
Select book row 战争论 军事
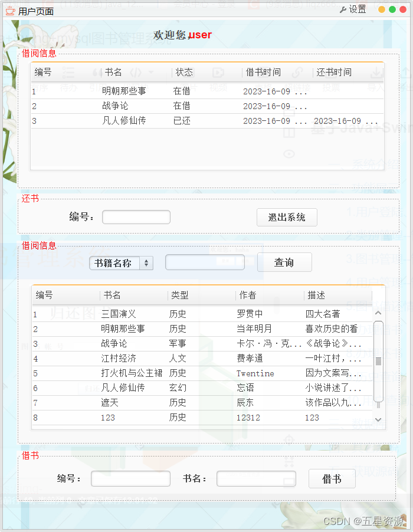pos(202,344)
